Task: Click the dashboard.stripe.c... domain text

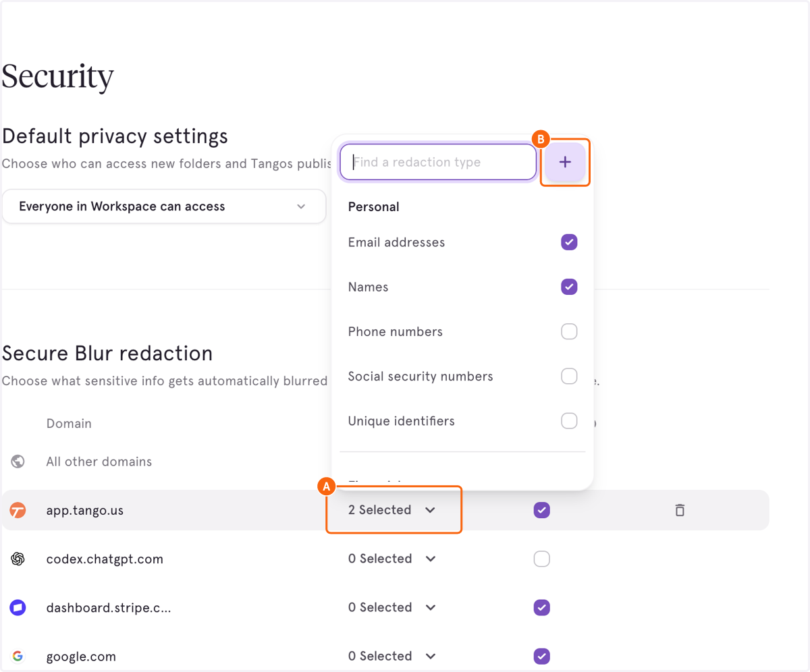Action: point(108,608)
